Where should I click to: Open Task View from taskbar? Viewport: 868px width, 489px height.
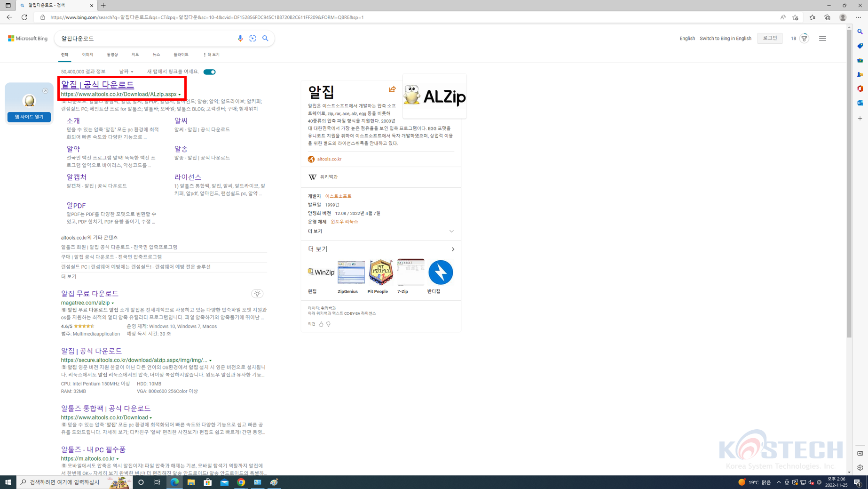point(157,482)
